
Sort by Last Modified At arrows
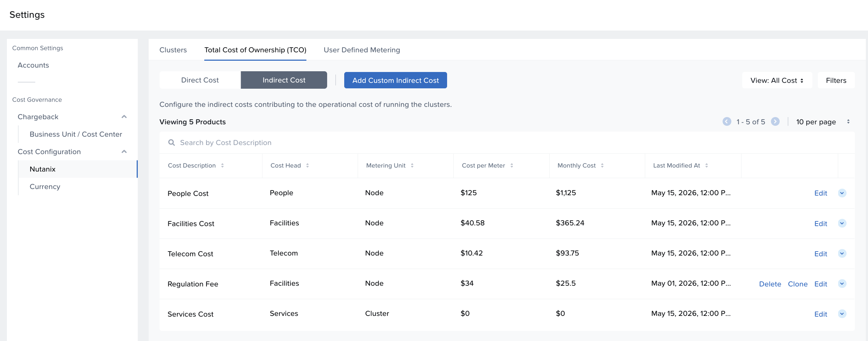707,165
